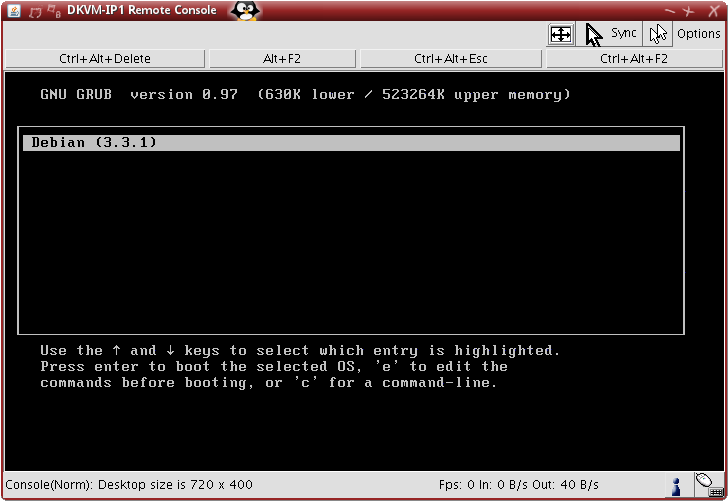
Task: Click the GNU GRUB version 0.97 header
Action: [305, 95]
